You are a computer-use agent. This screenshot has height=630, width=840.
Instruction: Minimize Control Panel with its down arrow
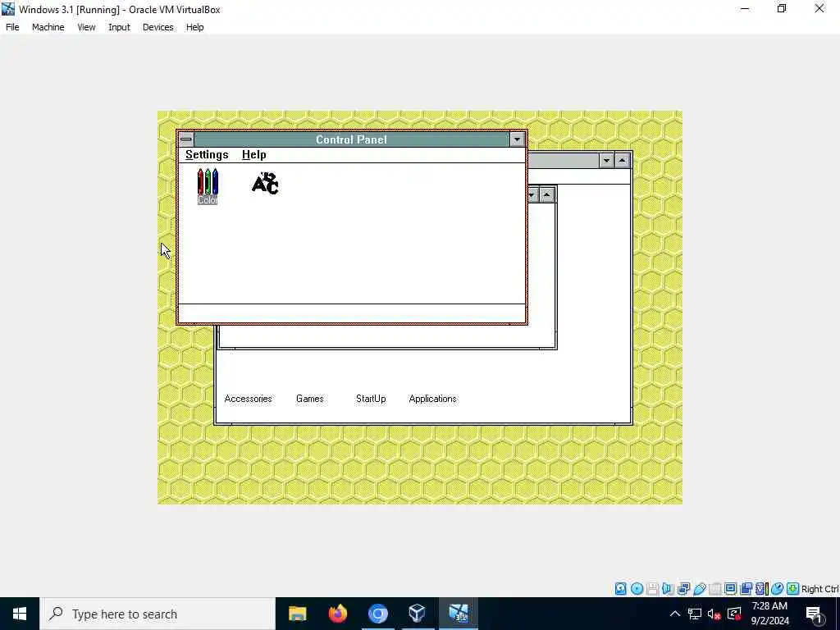click(x=517, y=139)
